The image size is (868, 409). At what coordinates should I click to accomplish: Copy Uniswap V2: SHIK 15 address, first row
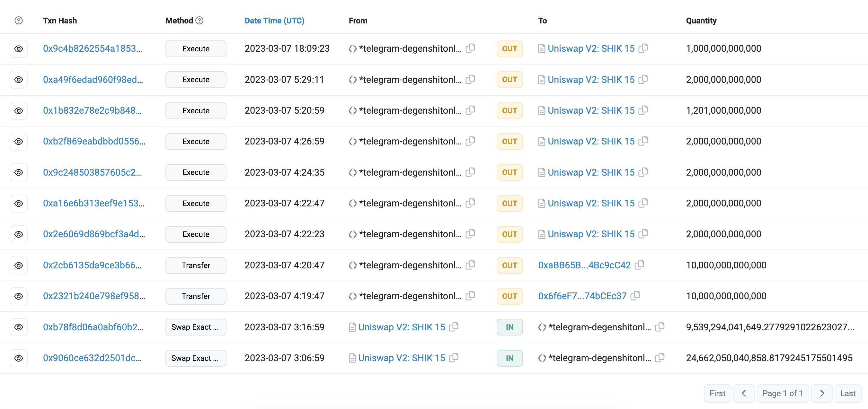click(x=643, y=48)
